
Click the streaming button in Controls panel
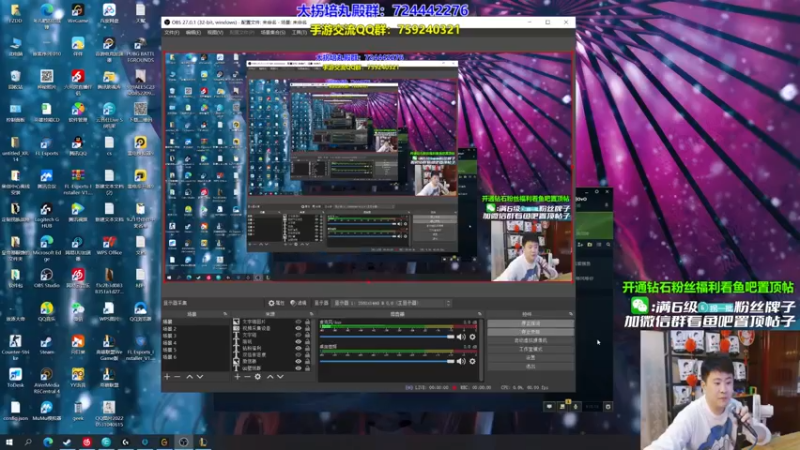pos(531,323)
